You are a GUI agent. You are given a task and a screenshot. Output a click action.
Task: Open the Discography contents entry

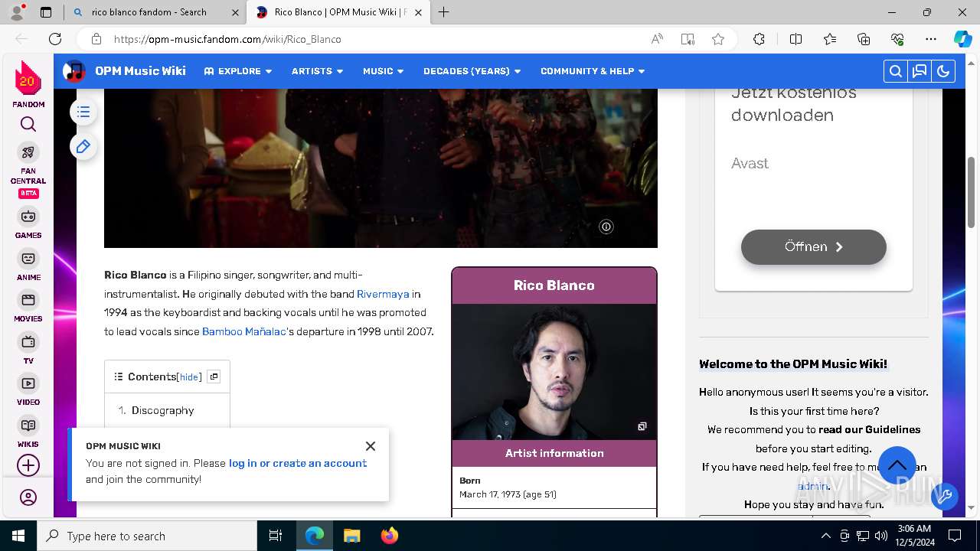coord(163,410)
